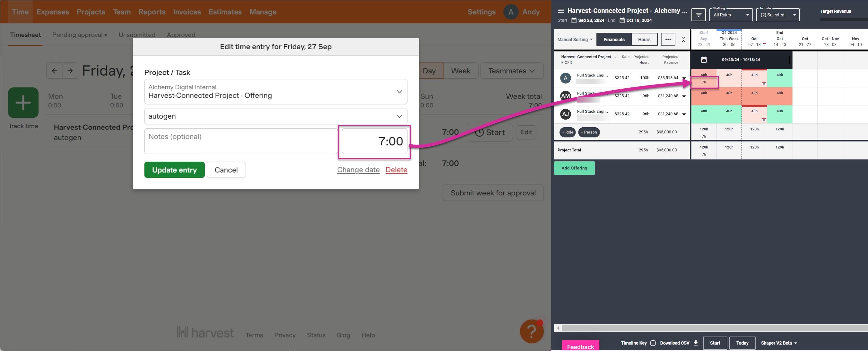Click the Harvest logo in footer
Screen dimensions: 868x351
[205, 332]
